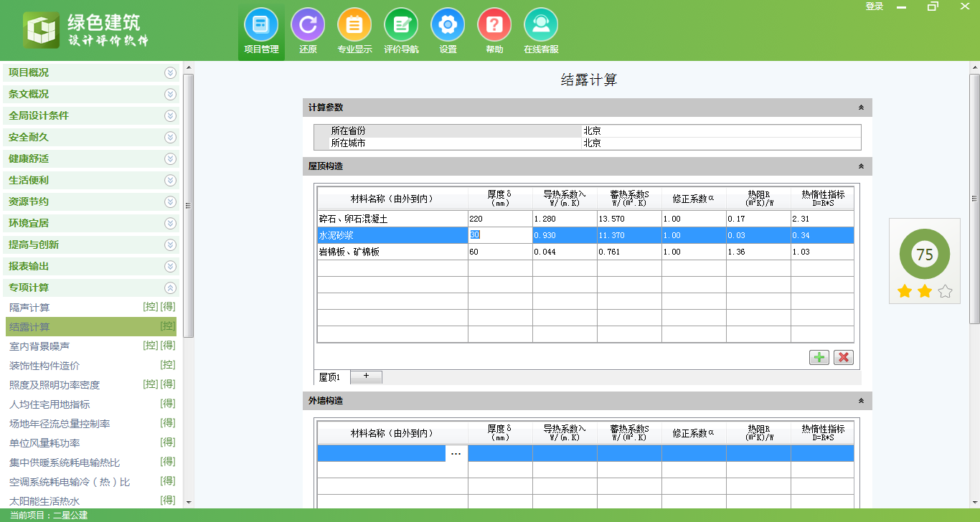Click the 绿色建筑 cube logo
The image size is (980, 522).
(42, 30)
